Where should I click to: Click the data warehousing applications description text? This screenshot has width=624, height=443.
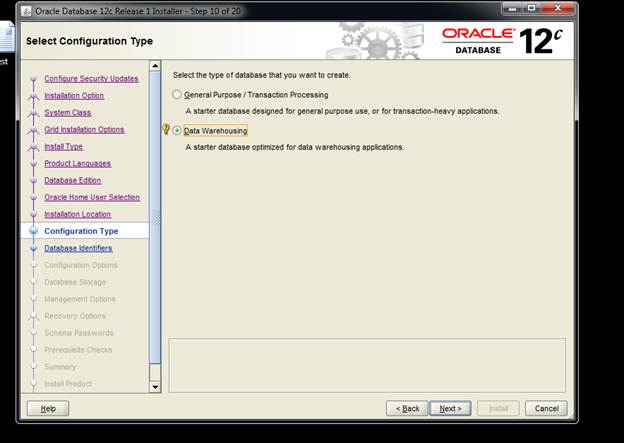(294, 147)
